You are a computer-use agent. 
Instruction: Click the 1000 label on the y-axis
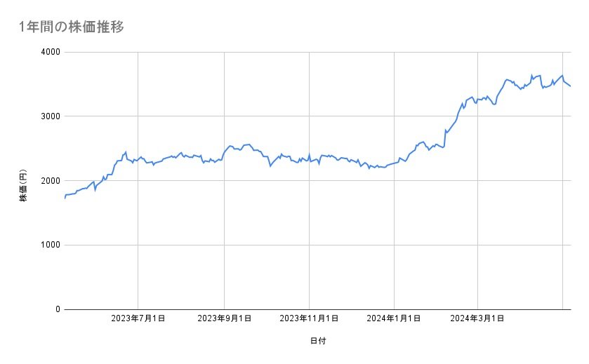pos(50,245)
